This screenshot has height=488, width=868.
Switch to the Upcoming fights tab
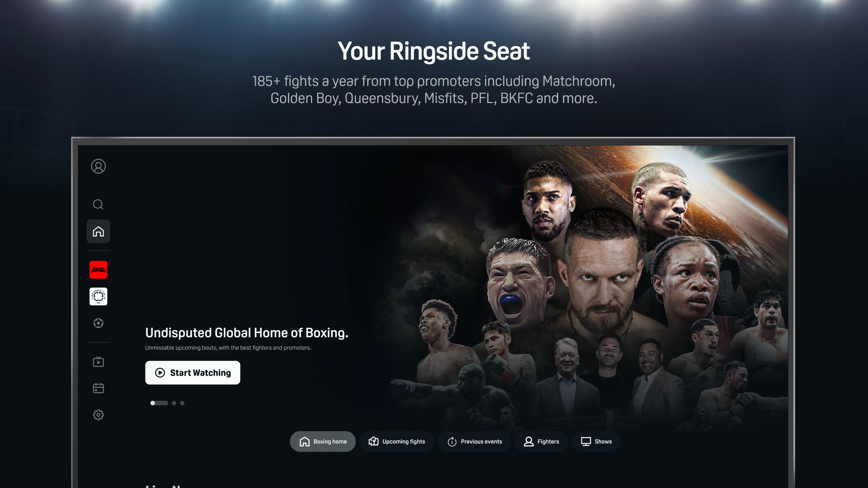point(396,441)
